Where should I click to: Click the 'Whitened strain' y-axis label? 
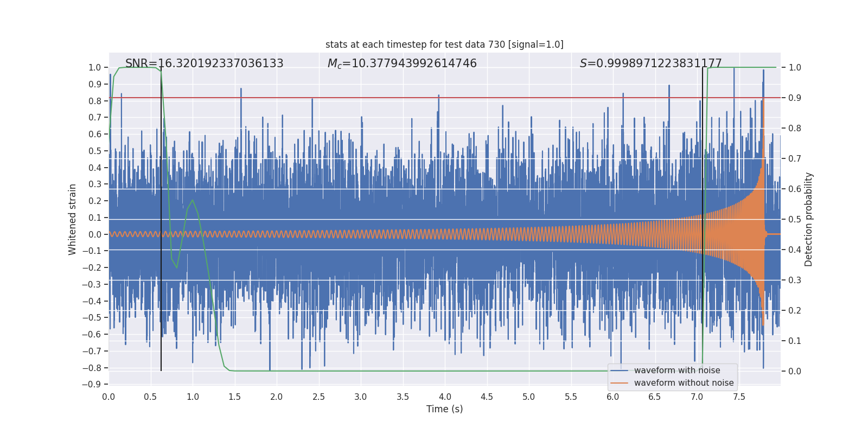pos(73,219)
